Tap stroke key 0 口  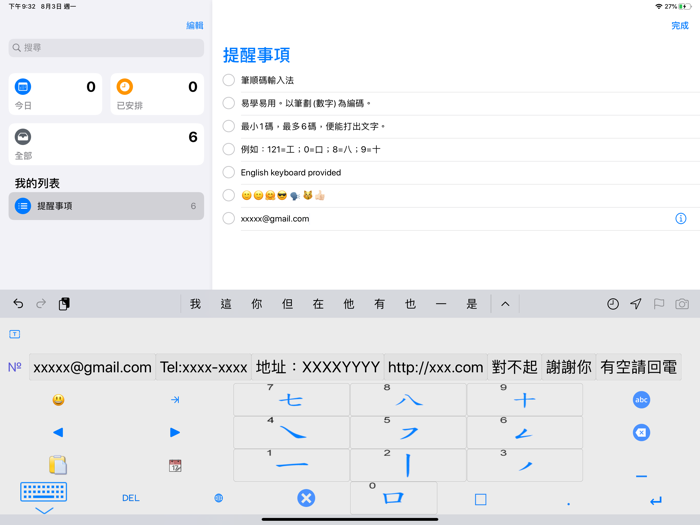click(x=393, y=498)
